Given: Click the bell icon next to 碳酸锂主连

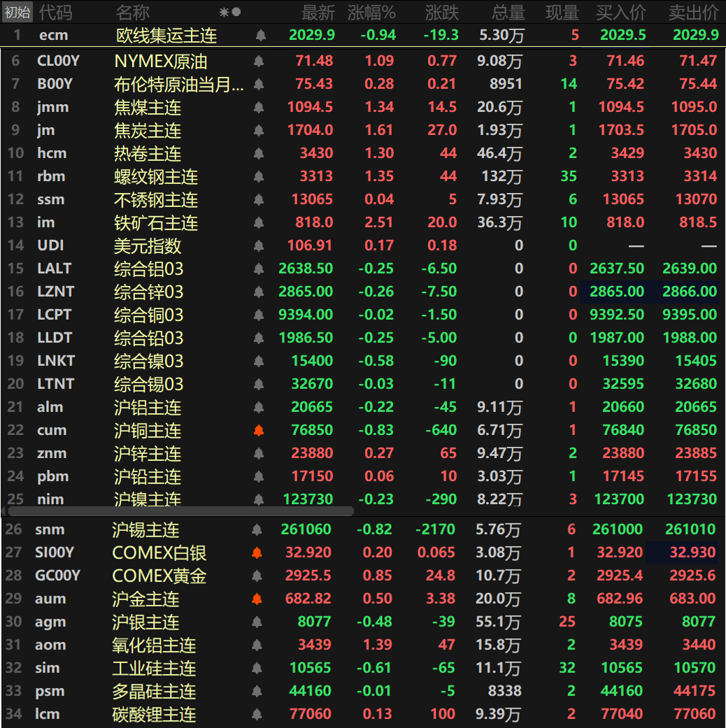Looking at the screenshot, I should pyautogui.click(x=257, y=714).
